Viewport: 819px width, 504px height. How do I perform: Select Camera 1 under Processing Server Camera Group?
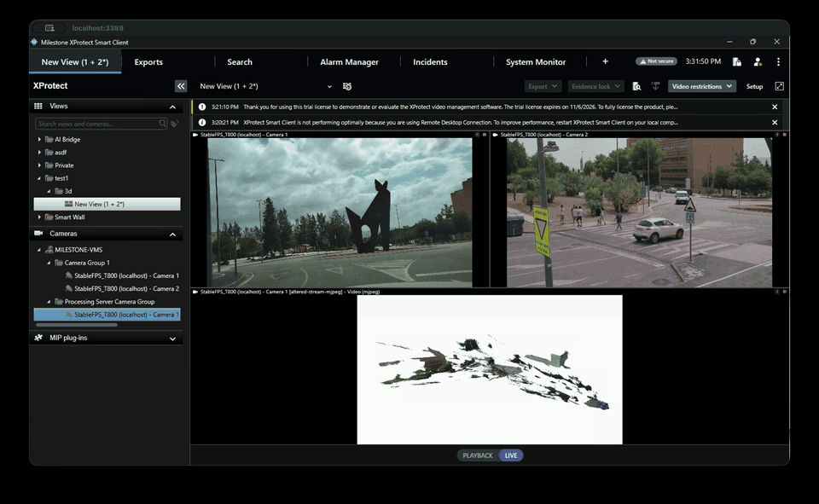(x=107, y=315)
